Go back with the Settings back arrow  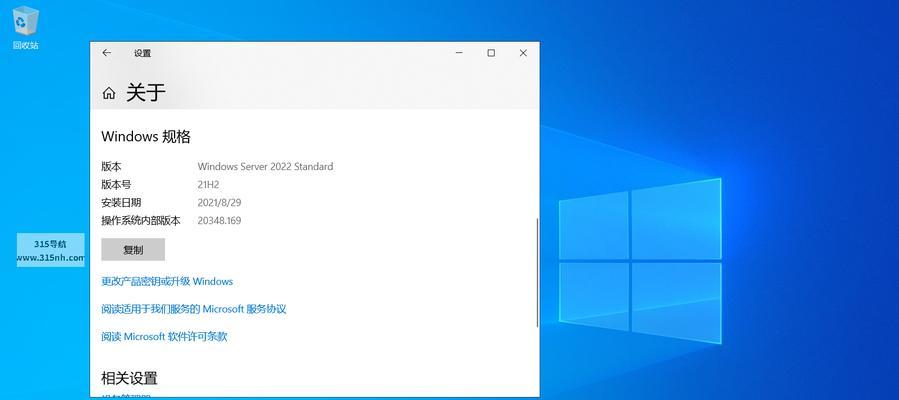[107, 53]
